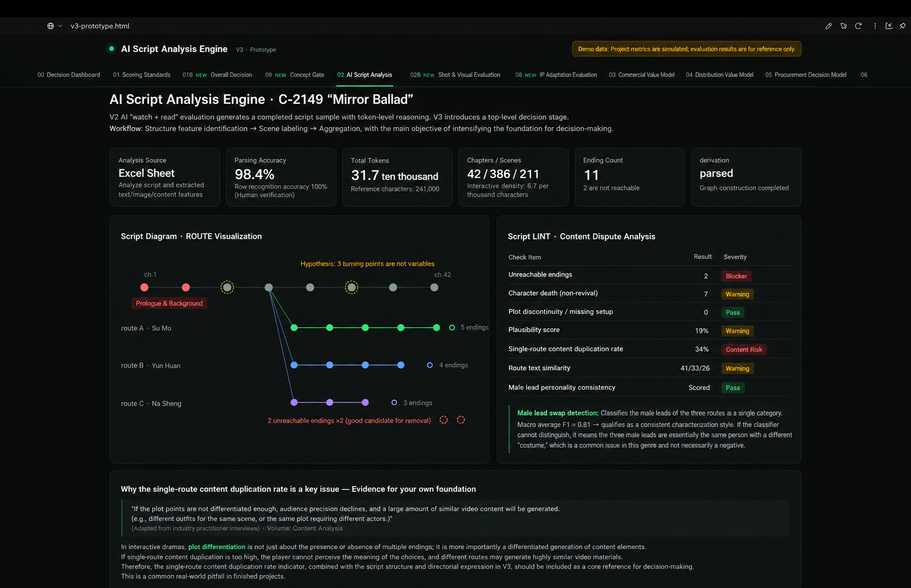Expand the chevron next to the globe icon
911x588 pixels.
pyautogui.click(x=60, y=26)
